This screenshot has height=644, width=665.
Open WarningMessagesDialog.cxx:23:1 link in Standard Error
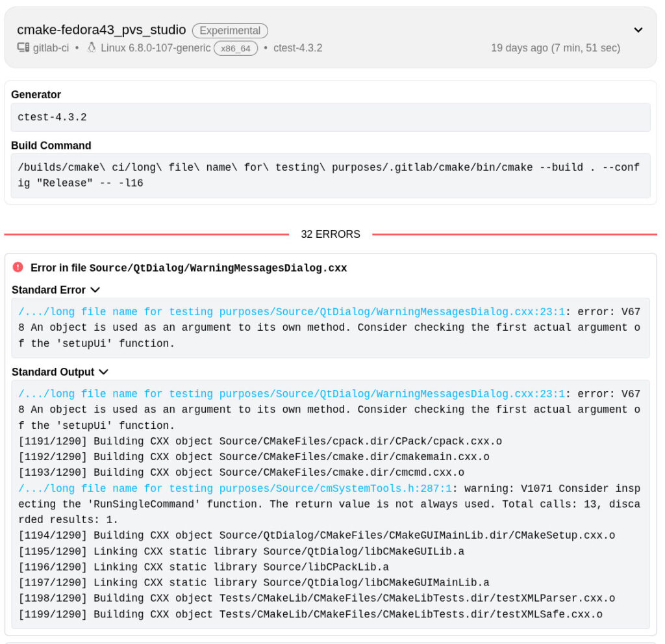pyautogui.click(x=292, y=311)
